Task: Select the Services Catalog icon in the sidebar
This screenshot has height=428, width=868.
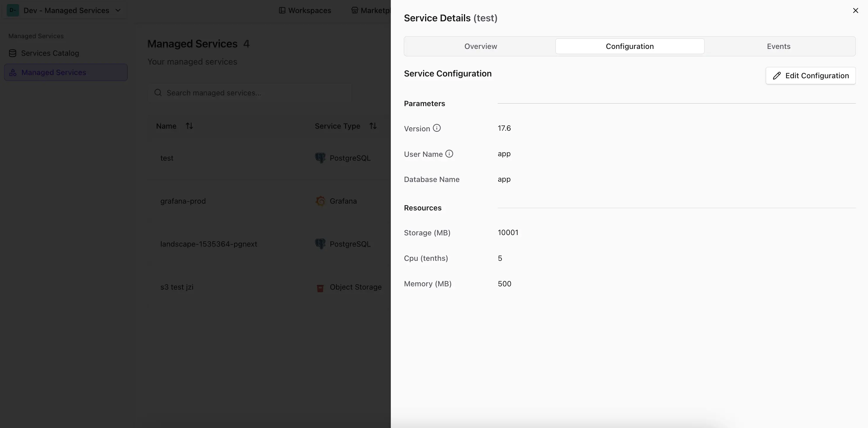Action: pos(13,53)
